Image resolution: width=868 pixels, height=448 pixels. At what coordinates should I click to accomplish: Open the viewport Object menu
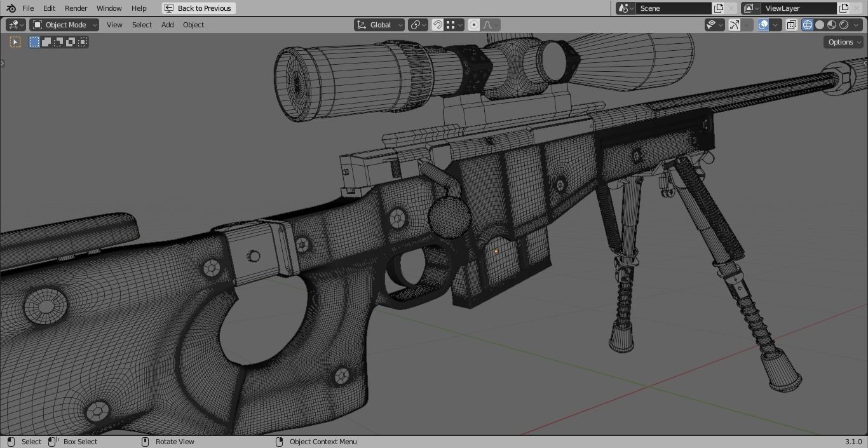(x=193, y=25)
